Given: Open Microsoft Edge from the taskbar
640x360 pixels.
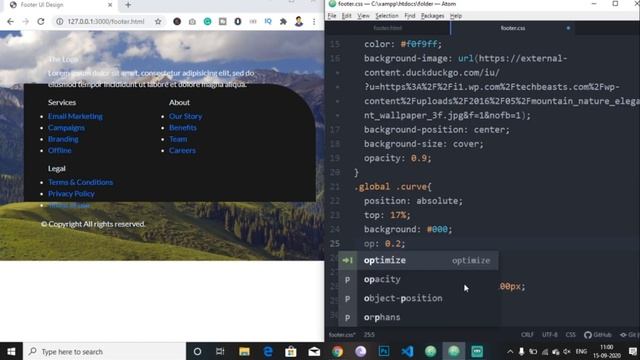Looking at the screenshot, I should coord(268,351).
